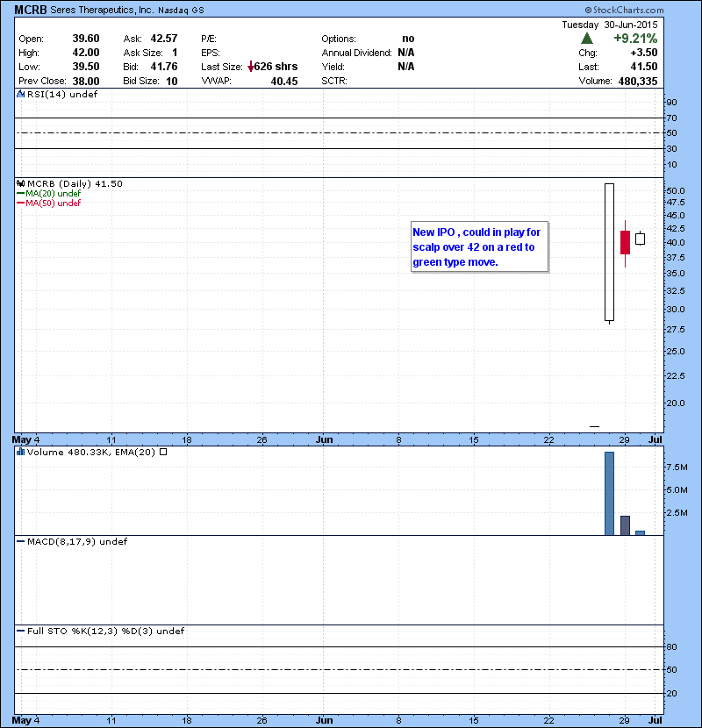
Task: Click the volume bars icon before Volume 480.33K
Action: click(20, 452)
